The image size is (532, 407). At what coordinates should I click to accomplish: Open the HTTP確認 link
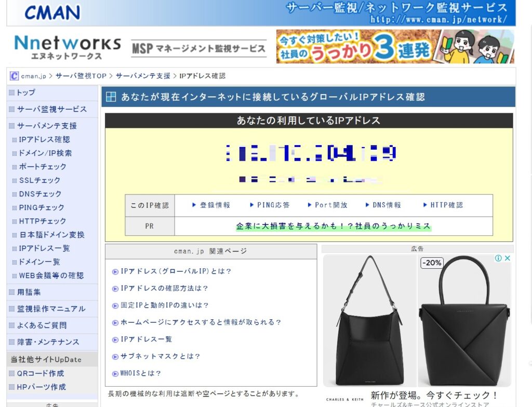[x=443, y=205]
